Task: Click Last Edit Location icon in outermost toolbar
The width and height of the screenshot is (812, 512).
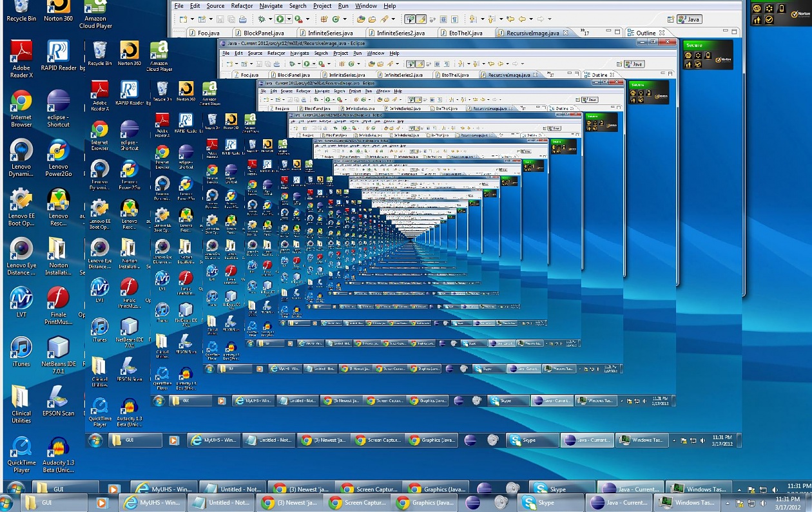Action: [x=510, y=19]
